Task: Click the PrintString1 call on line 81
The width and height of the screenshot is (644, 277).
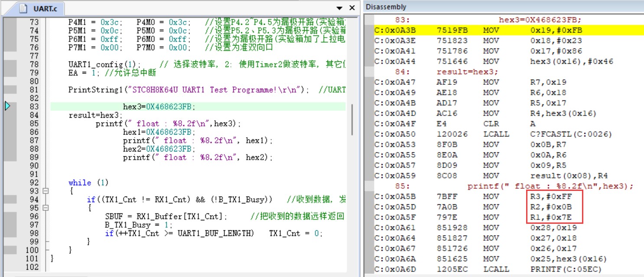Action: pyautogui.click(x=189, y=90)
